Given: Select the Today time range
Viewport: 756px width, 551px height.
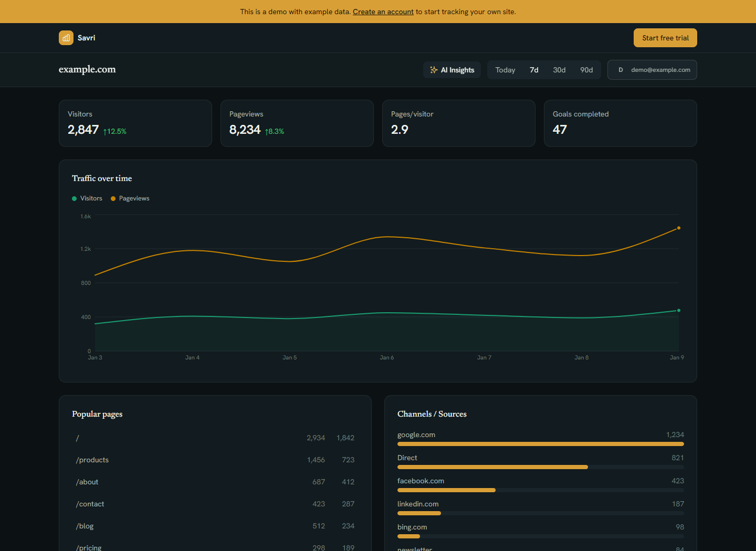Looking at the screenshot, I should [505, 70].
